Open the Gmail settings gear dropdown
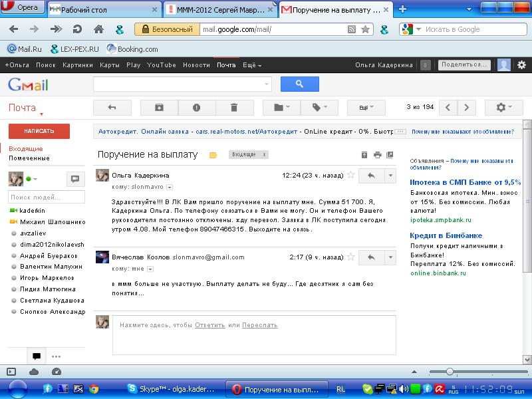Image resolution: width=532 pixels, height=399 pixels. coord(504,108)
